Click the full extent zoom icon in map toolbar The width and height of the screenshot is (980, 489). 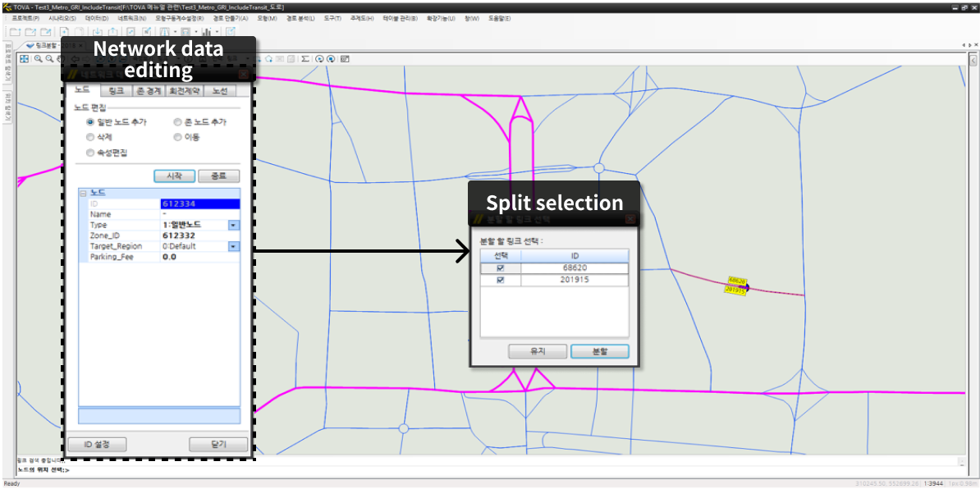coord(25,59)
